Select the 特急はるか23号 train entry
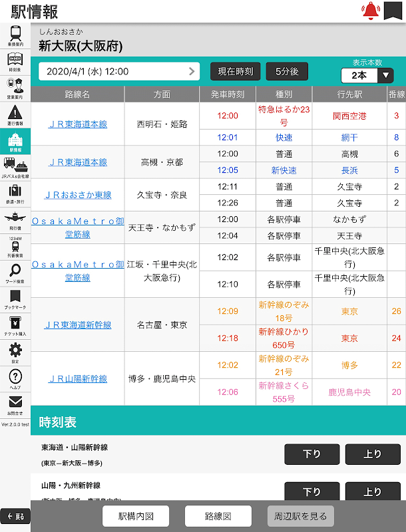406x532 pixels. click(x=284, y=116)
